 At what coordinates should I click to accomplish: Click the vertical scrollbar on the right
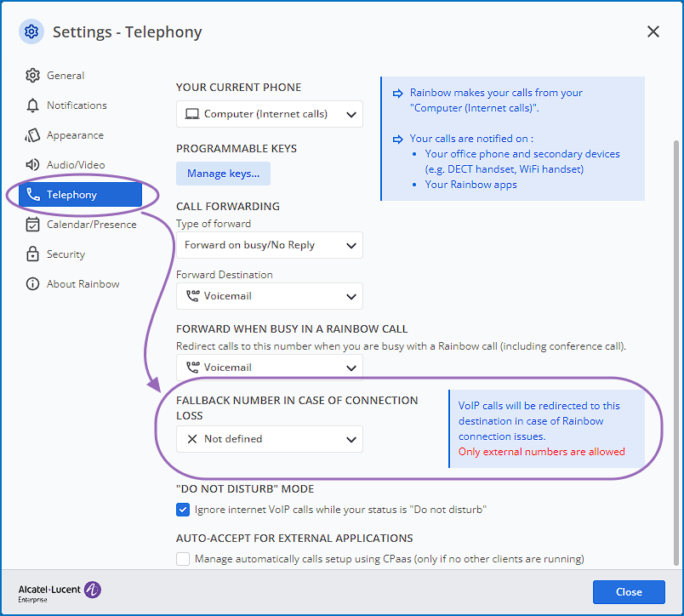pyautogui.click(x=675, y=340)
